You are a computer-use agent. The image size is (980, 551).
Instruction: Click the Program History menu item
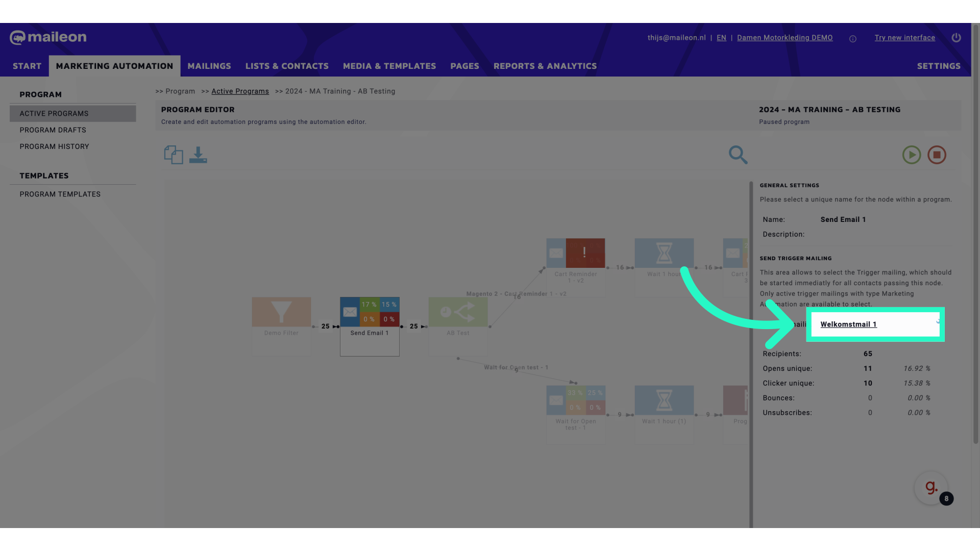tap(55, 146)
